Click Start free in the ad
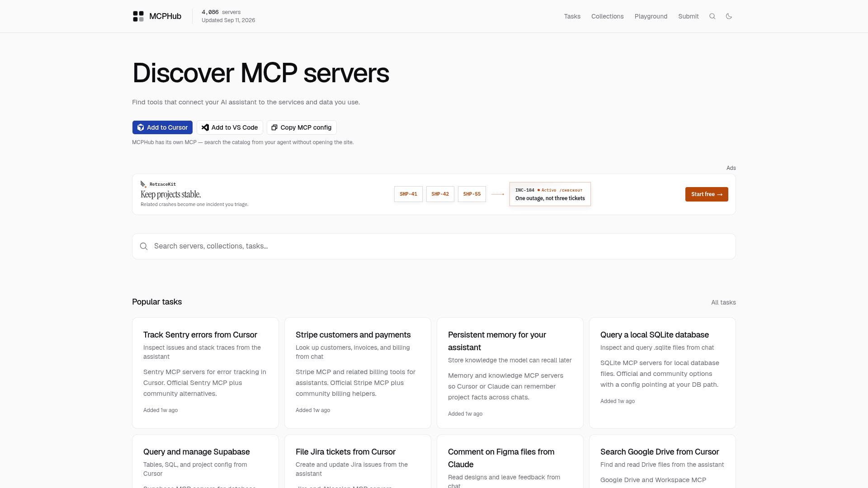 pos(707,194)
